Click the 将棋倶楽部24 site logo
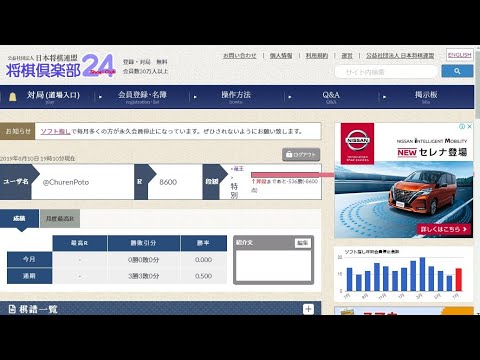 60,66
